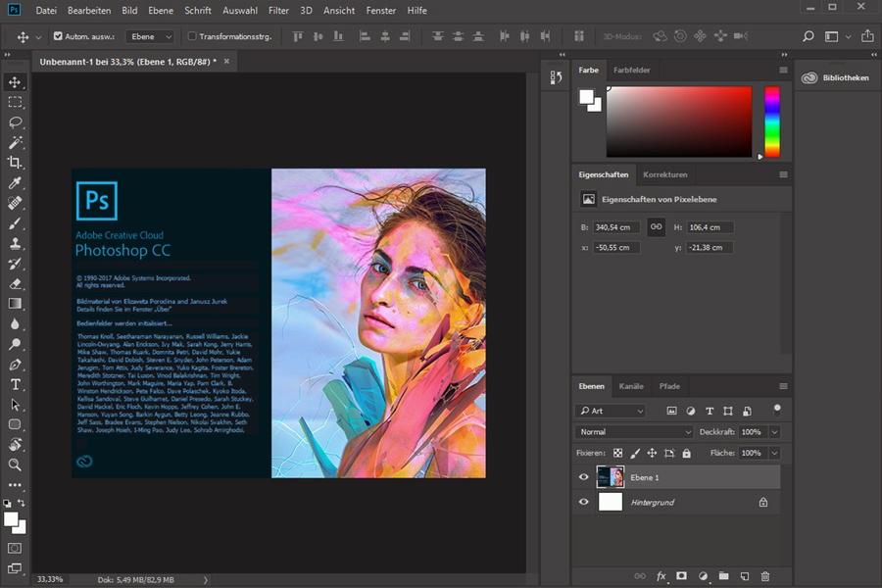882x588 pixels.
Task: Toggle lock position
Action: 652,453
